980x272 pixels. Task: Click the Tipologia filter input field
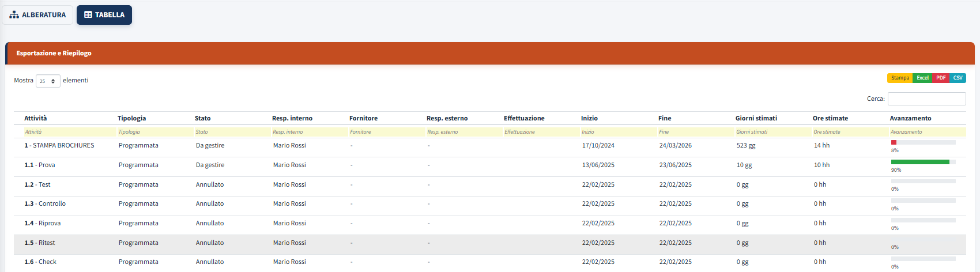tap(154, 132)
